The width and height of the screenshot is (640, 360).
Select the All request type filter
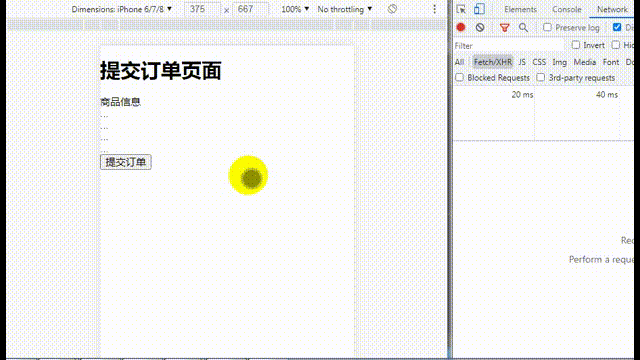[x=460, y=62]
